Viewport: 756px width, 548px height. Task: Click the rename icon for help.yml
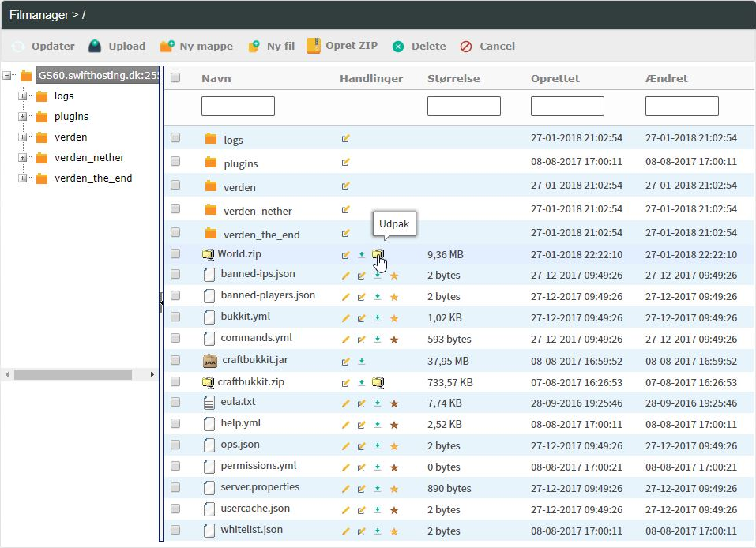[362, 425]
